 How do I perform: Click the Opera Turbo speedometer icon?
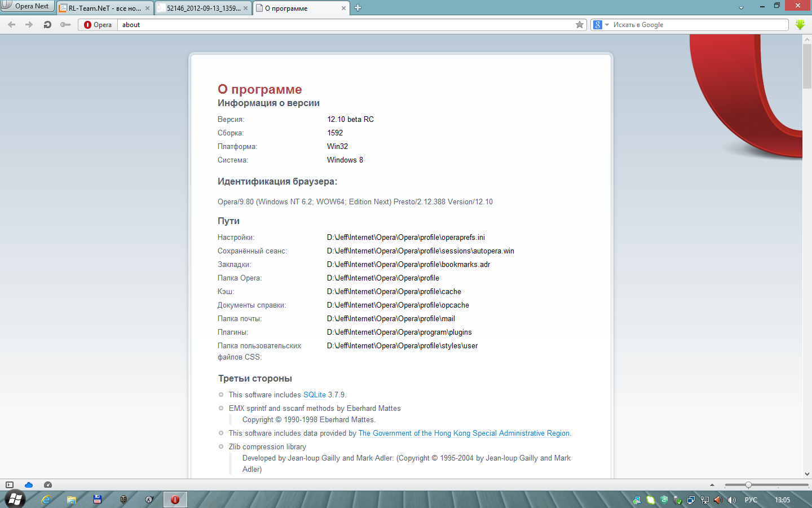(x=48, y=485)
